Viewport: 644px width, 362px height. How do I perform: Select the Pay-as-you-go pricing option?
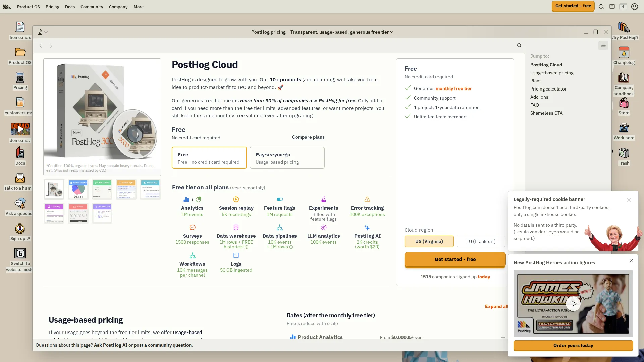(287, 158)
